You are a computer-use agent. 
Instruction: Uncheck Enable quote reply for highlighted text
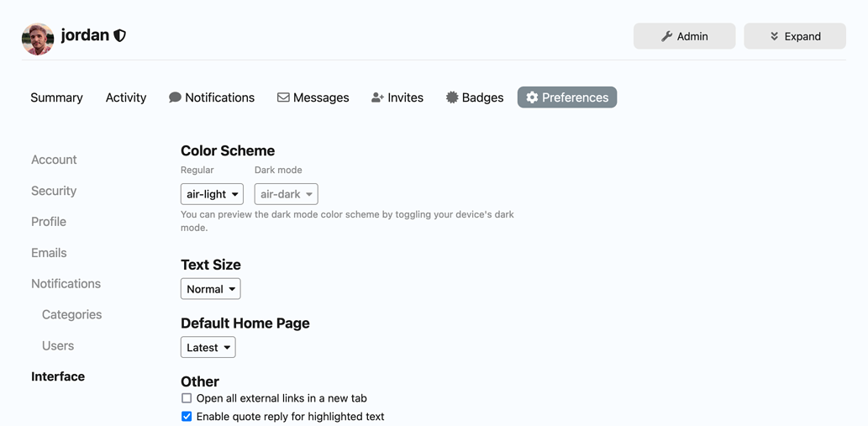[187, 417]
